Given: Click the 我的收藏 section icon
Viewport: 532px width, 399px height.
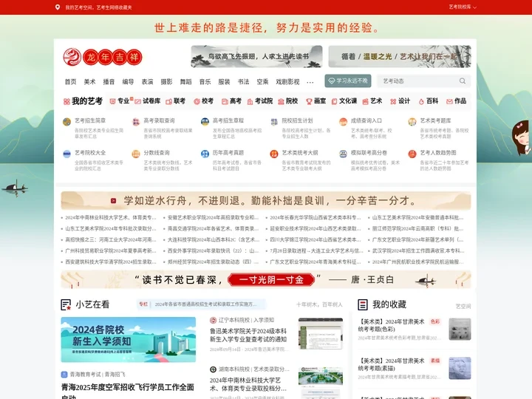Looking at the screenshot, I should pos(363,304).
